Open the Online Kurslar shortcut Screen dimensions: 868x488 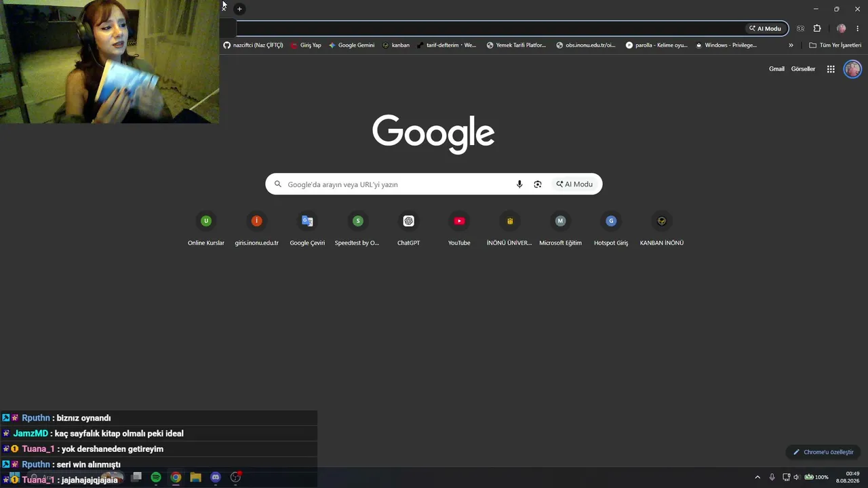(x=206, y=228)
